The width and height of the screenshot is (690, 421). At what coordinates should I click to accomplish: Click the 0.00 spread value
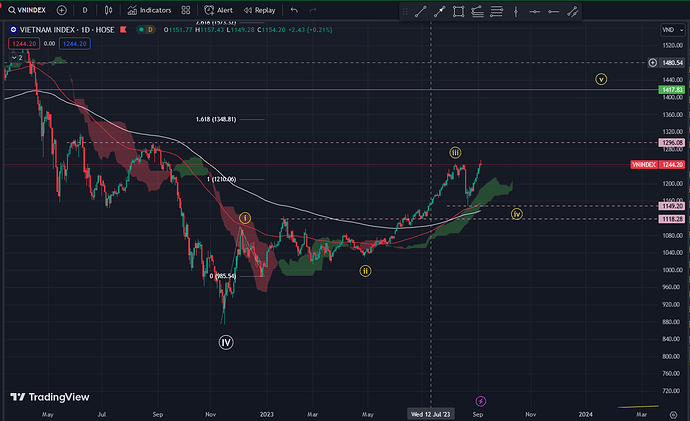point(49,44)
